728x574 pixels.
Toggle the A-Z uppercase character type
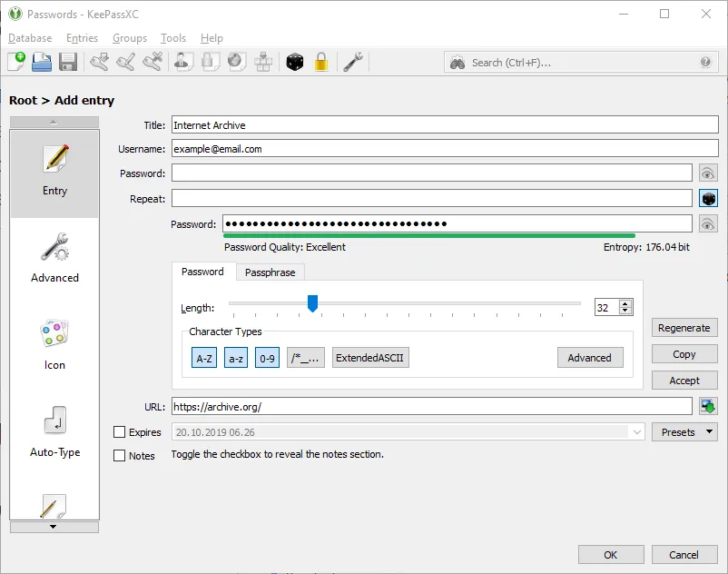click(x=204, y=358)
